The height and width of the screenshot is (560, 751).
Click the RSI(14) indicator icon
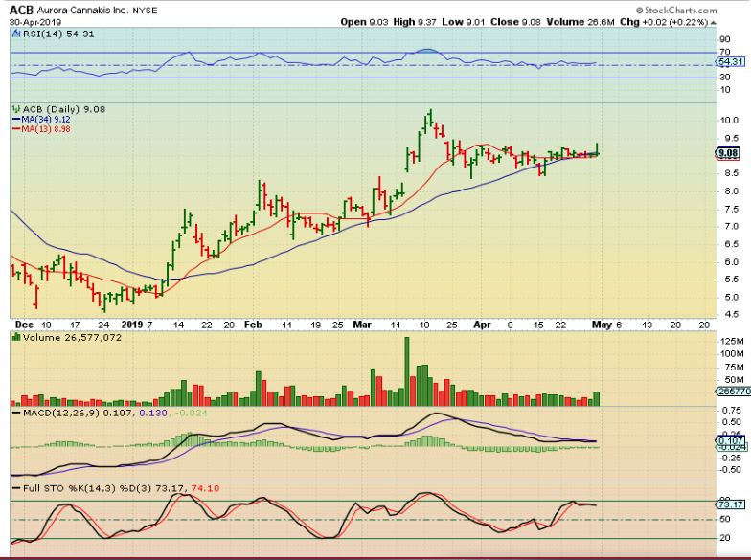pyautogui.click(x=15, y=33)
